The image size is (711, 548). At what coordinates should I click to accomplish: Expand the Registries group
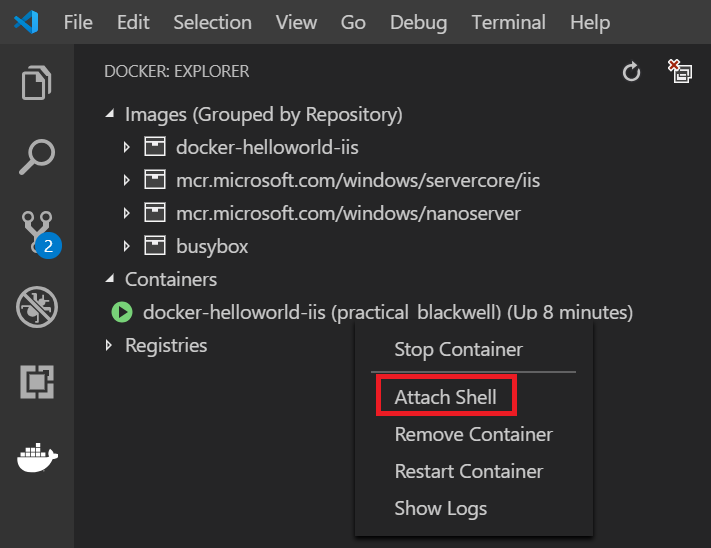[109, 345]
